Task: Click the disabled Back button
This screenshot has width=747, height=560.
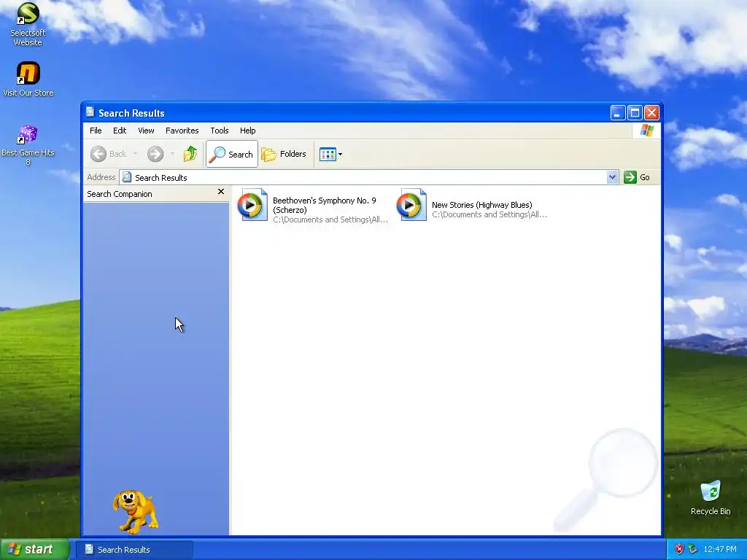Action: 109,154
